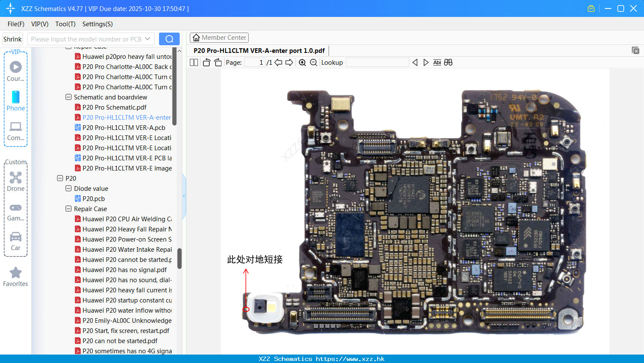The width and height of the screenshot is (644, 363).
Task: Click the motherboard image in the PDF
Action: pos(414,212)
